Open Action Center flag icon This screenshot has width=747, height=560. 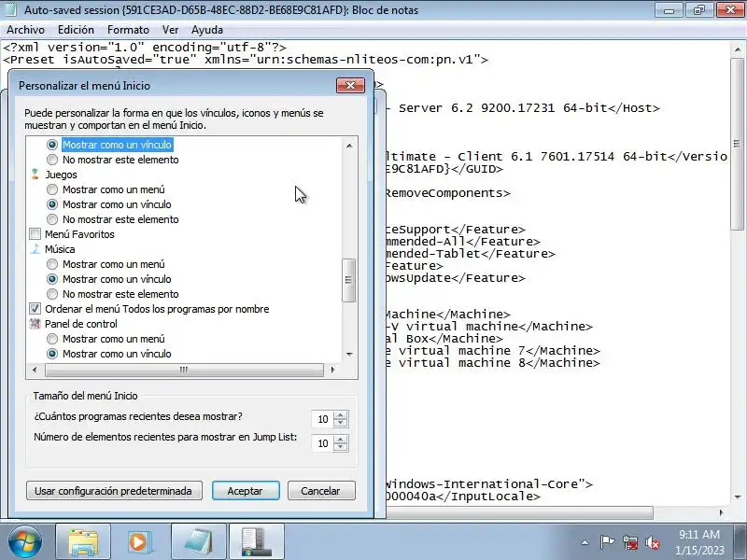pos(607,542)
